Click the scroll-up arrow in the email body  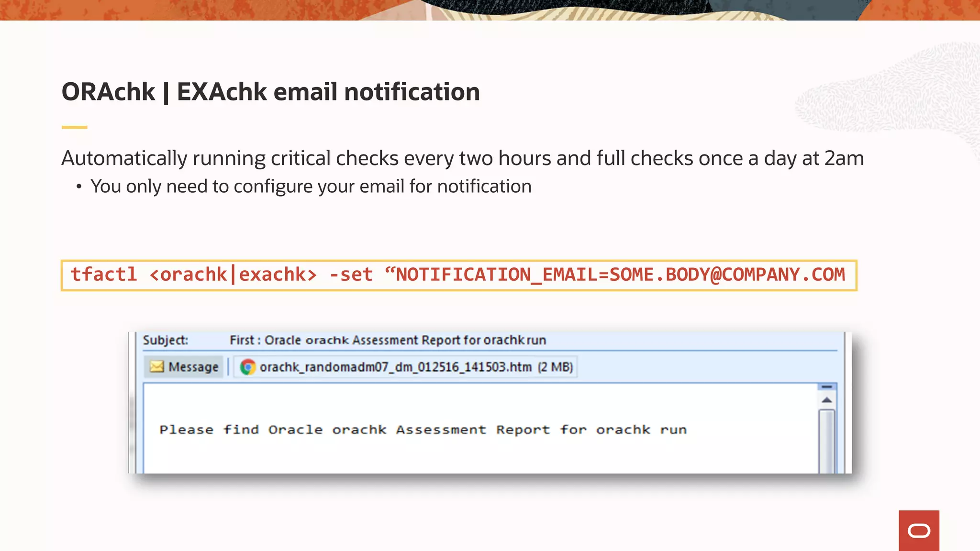[826, 400]
